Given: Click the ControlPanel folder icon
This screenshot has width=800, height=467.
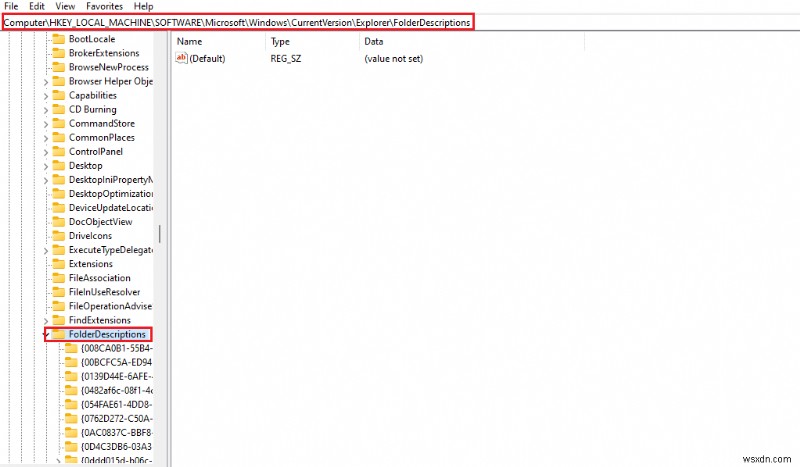Looking at the screenshot, I should tap(59, 152).
